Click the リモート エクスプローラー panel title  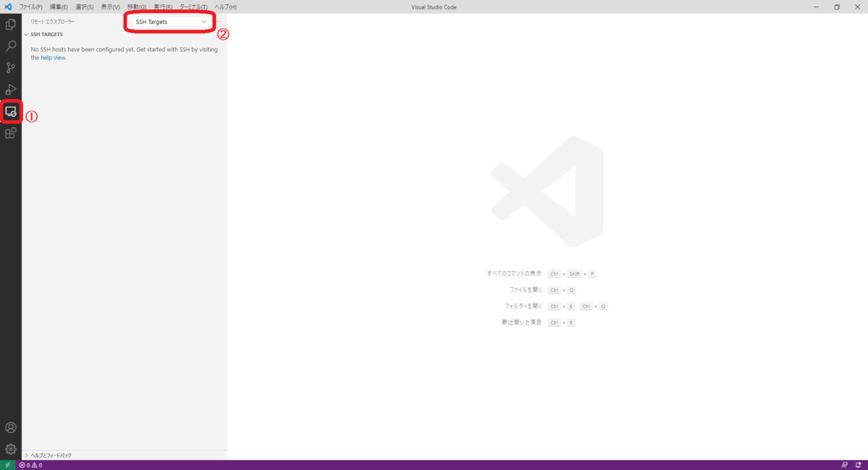click(x=52, y=22)
